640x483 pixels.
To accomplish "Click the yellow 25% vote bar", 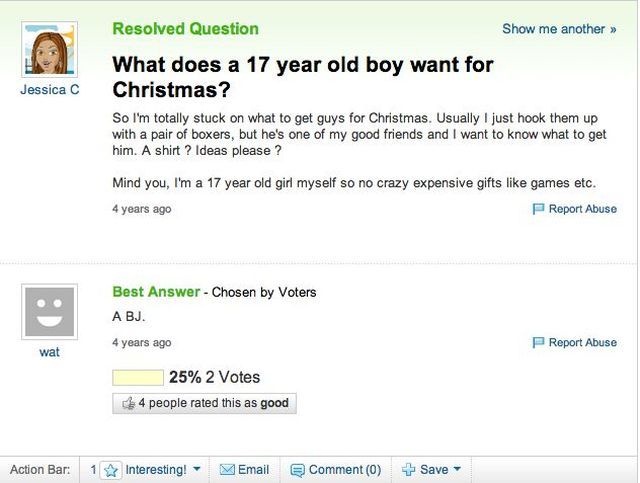I will [138, 377].
